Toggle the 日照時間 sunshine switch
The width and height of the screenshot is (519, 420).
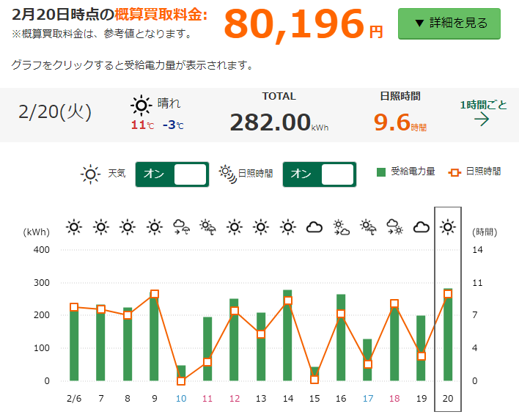tap(320, 174)
